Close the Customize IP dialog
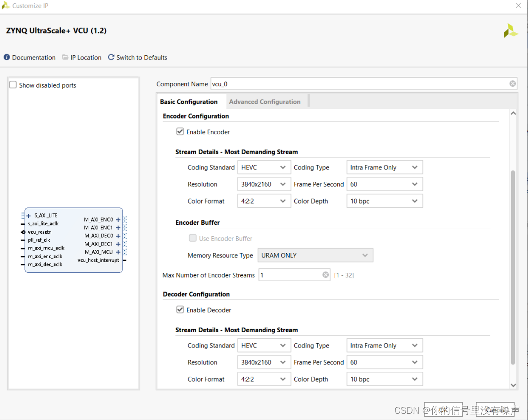Screen dimensions: 528x420 point(518,5)
